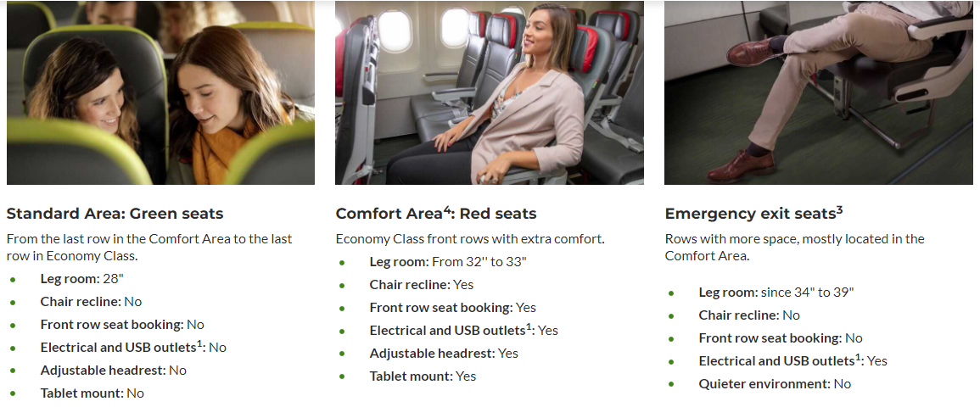Click footnote 1 in Emergency exit USB outlets
The width and height of the screenshot is (980, 407).
click(x=858, y=357)
